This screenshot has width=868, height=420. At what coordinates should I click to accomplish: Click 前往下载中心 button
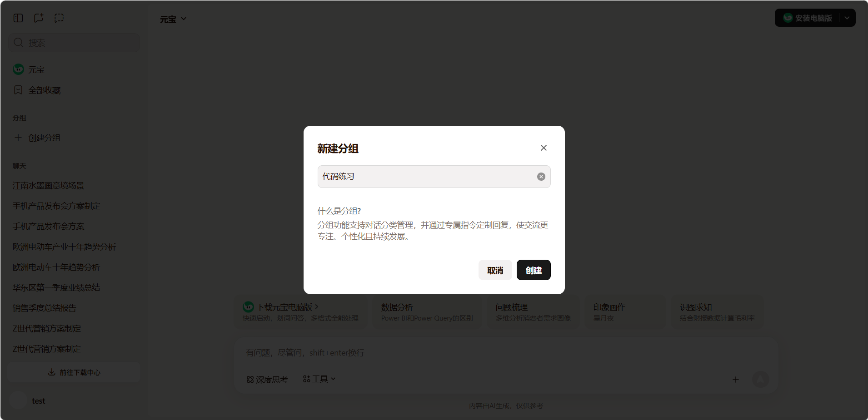click(74, 372)
